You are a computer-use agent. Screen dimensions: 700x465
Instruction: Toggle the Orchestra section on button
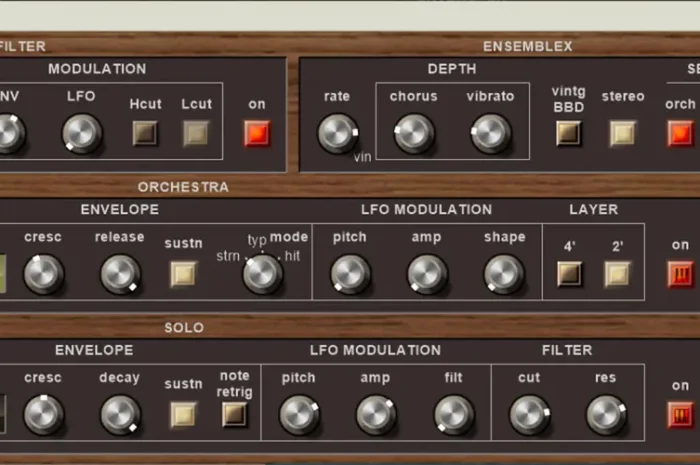[x=680, y=274]
